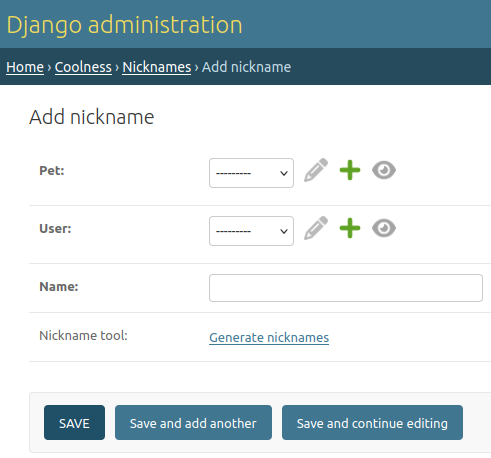Focus the Name text field
The width and height of the screenshot is (491, 458).
(346, 288)
